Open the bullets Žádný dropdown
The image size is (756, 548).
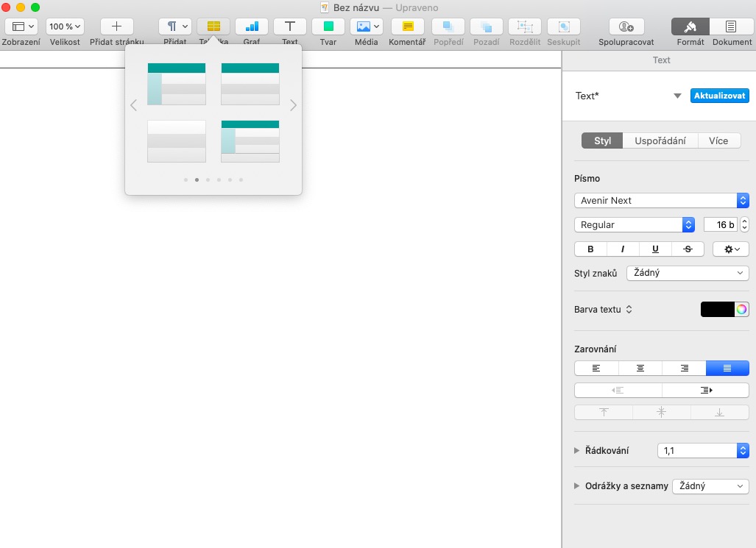710,485
